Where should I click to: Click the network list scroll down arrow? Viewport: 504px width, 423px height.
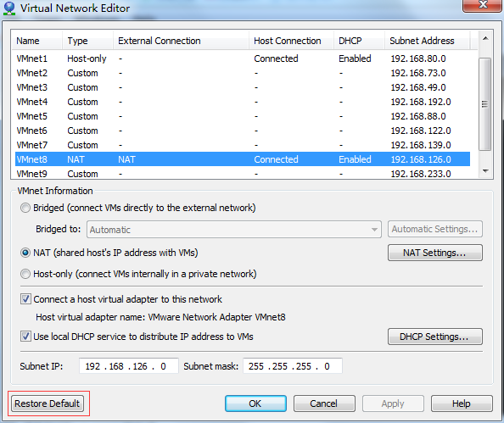point(485,171)
